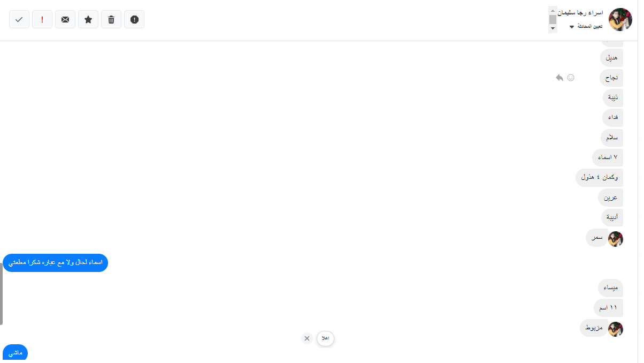Click the red exclamation follow-up icon
The image size is (644, 363).
point(42,19)
